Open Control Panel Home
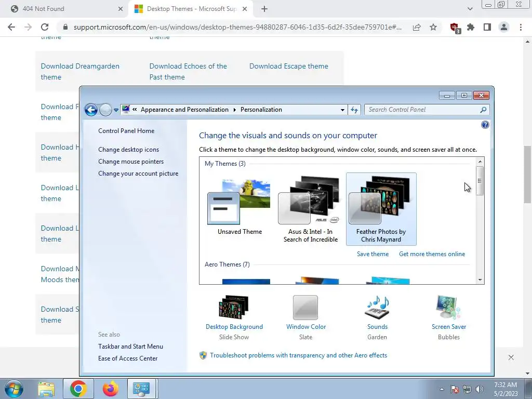Image resolution: width=532 pixels, height=399 pixels. [126, 130]
